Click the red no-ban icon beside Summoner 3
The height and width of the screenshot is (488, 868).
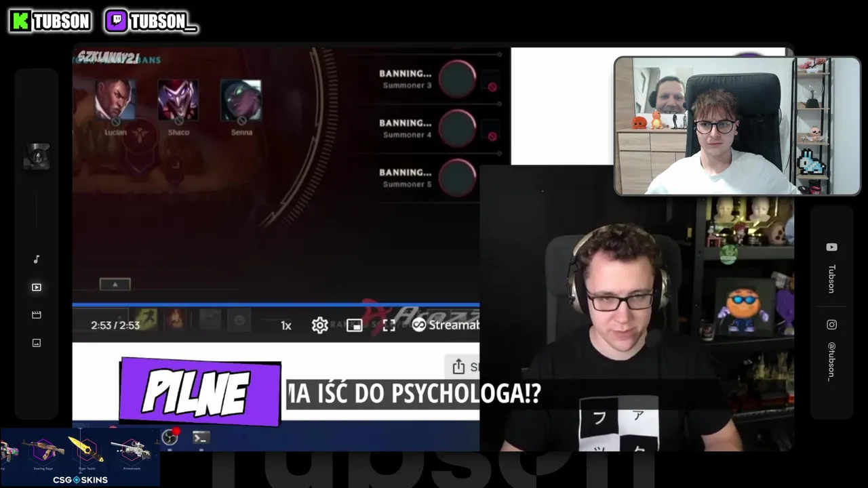click(492, 87)
